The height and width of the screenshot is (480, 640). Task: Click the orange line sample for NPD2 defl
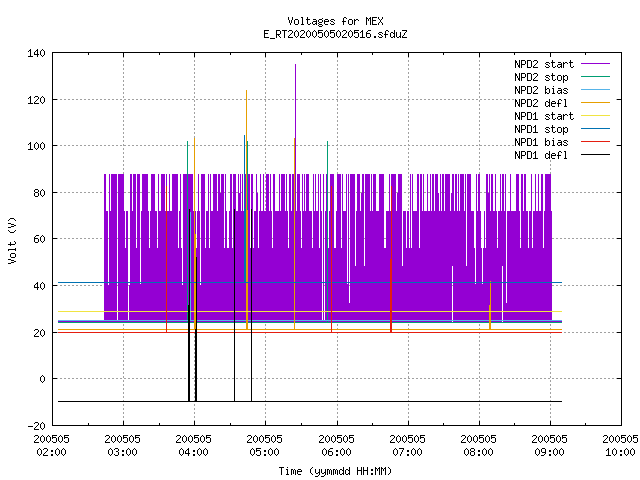coord(595,102)
